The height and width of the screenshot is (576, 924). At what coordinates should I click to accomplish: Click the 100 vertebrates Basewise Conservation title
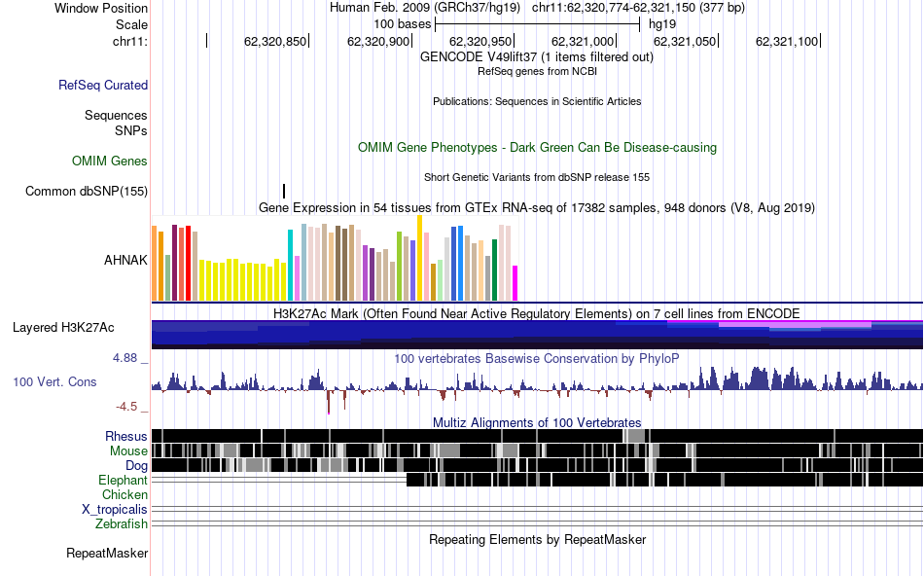[537, 358]
